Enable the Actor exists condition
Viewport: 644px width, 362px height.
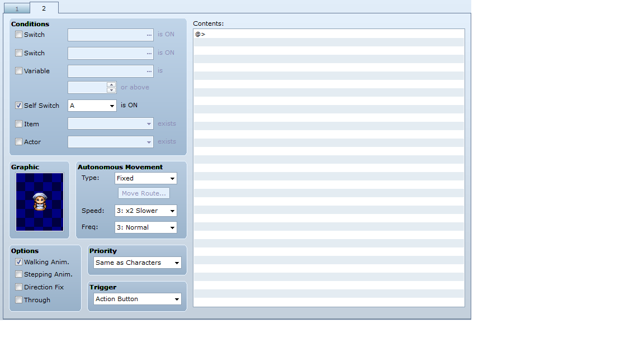pos(18,141)
